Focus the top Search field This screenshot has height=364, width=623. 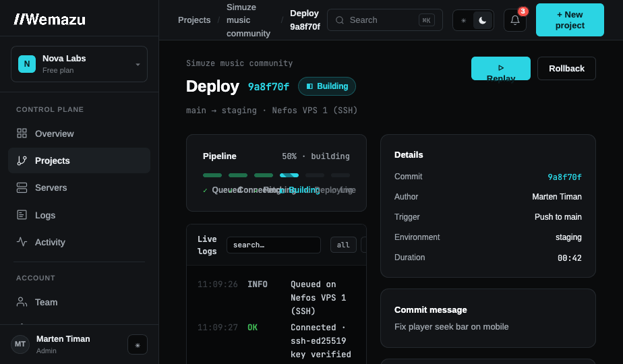coord(384,20)
